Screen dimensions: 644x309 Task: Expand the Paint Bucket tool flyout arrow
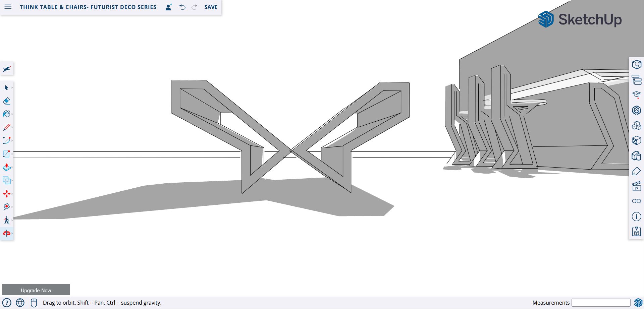click(x=12, y=114)
